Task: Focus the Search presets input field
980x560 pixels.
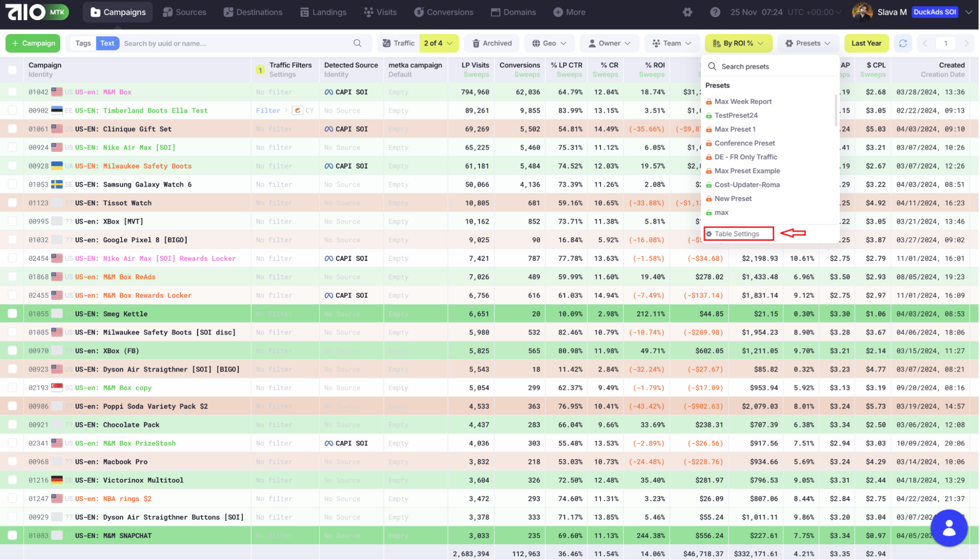Action: 775,66
